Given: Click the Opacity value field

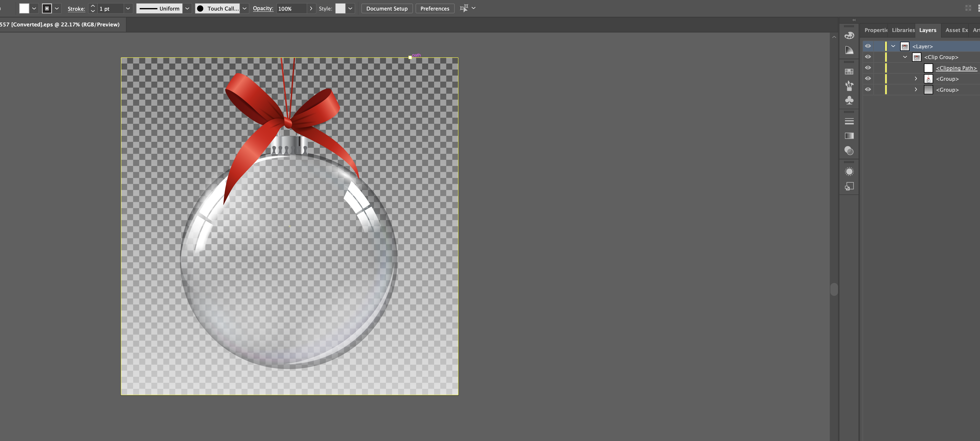Looking at the screenshot, I should (287, 8).
